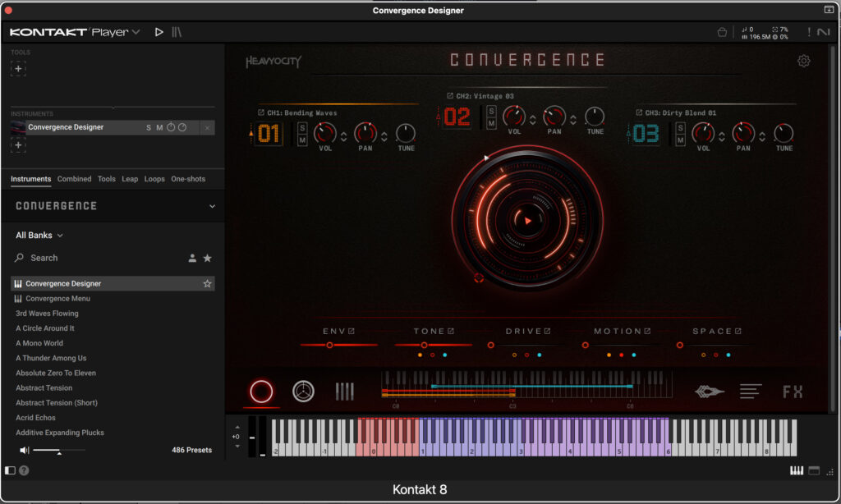Star Convergence Designer as favorite

click(x=208, y=282)
